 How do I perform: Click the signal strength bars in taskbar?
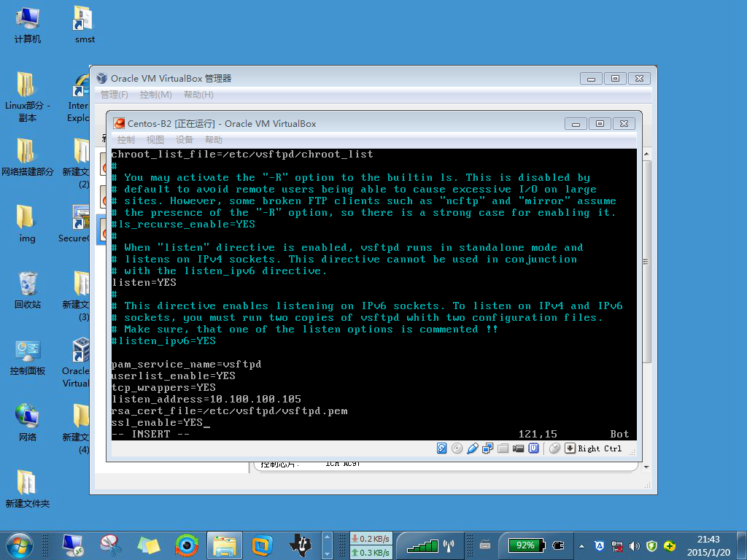coord(422,545)
